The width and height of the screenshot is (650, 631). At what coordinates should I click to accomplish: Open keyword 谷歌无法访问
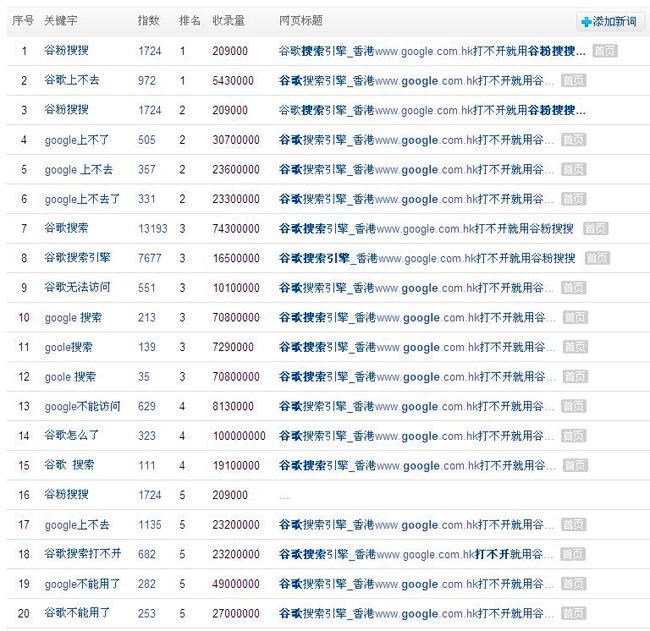point(77,287)
